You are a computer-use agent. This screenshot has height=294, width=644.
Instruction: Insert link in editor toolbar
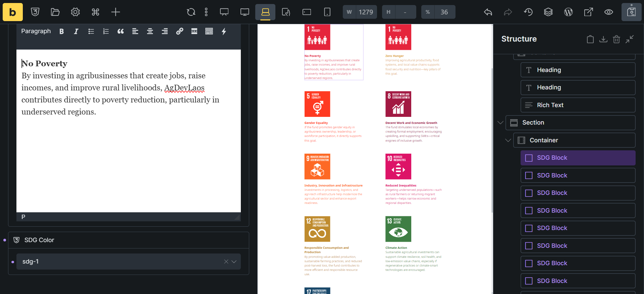pyautogui.click(x=179, y=31)
